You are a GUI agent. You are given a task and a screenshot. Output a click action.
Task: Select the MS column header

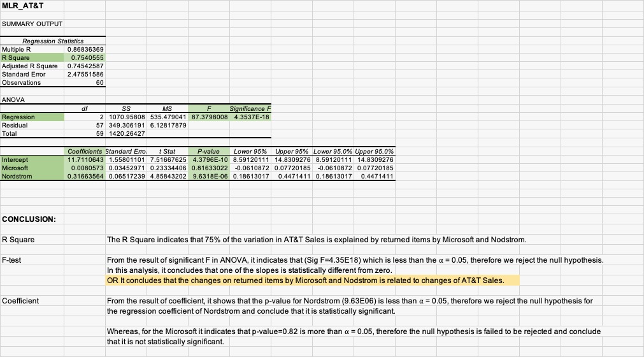168,109
